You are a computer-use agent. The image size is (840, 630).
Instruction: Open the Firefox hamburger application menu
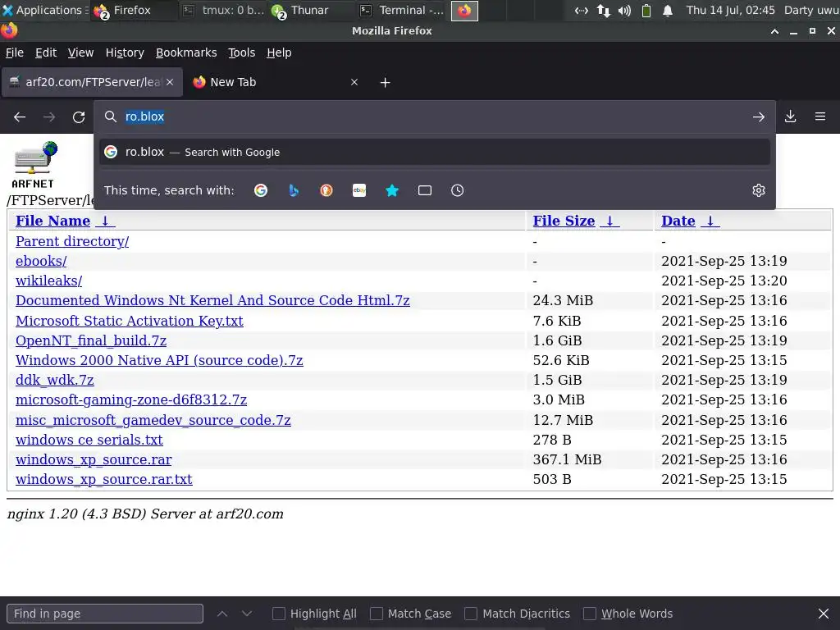point(820,116)
